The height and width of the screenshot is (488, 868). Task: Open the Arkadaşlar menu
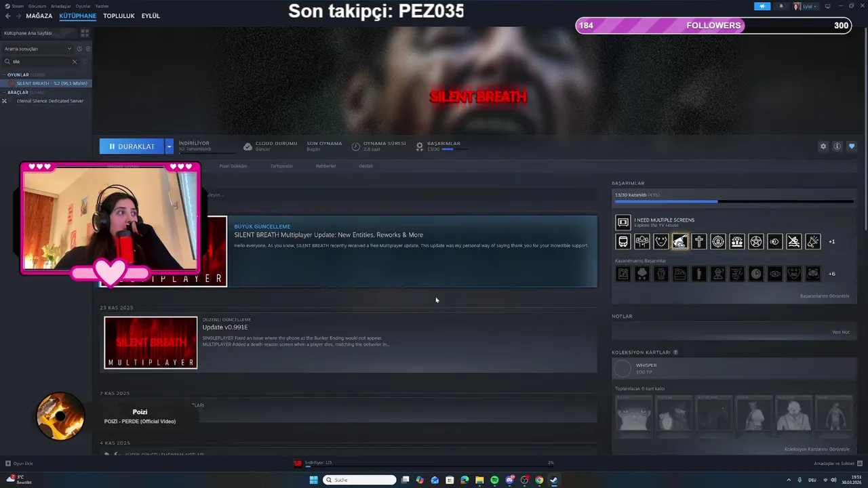pyautogui.click(x=61, y=6)
